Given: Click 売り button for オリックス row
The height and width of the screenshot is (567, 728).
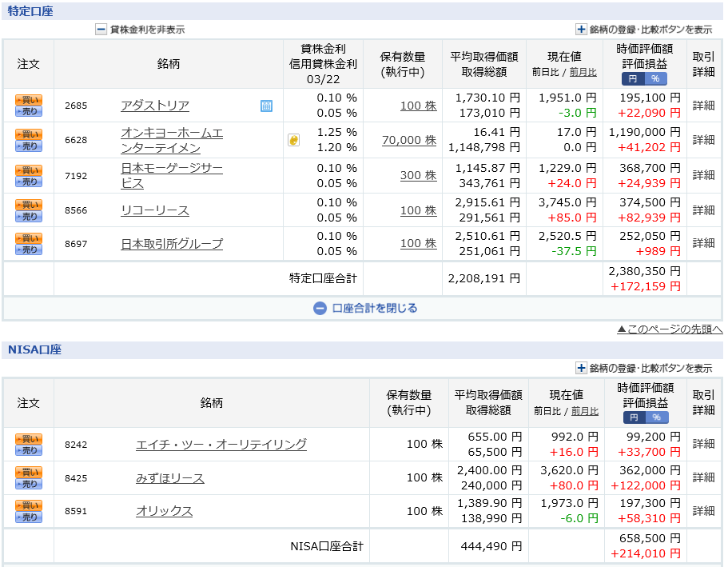Looking at the screenshot, I should [29, 517].
